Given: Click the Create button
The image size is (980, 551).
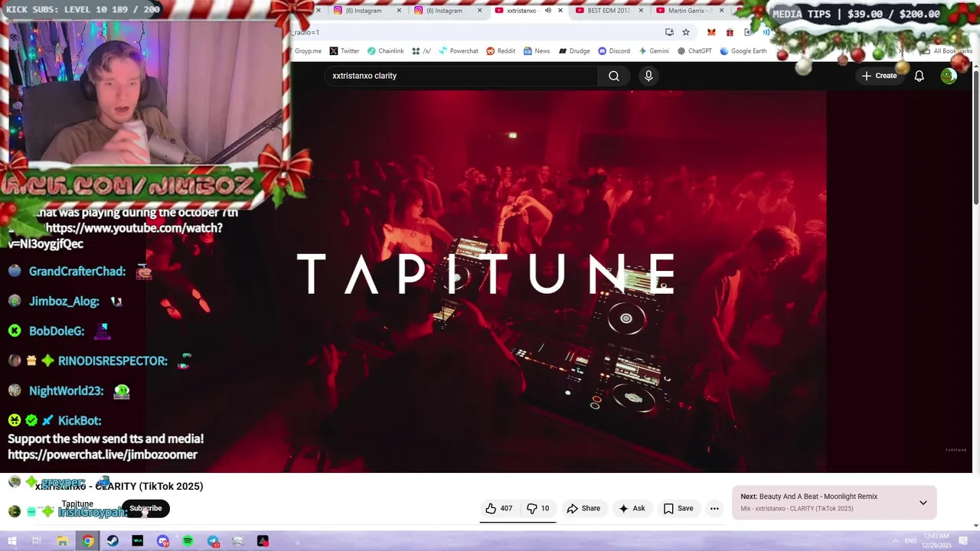Looking at the screenshot, I should point(879,76).
